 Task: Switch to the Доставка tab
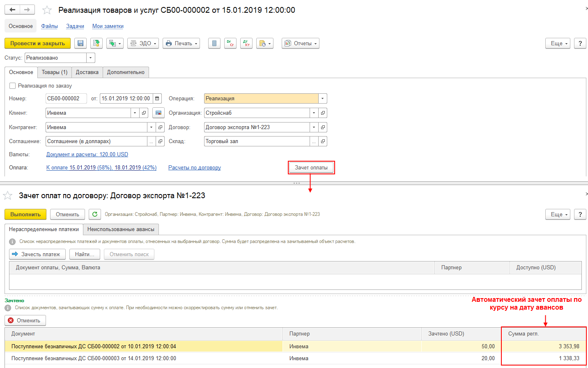pyautogui.click(x=87, y=72)
